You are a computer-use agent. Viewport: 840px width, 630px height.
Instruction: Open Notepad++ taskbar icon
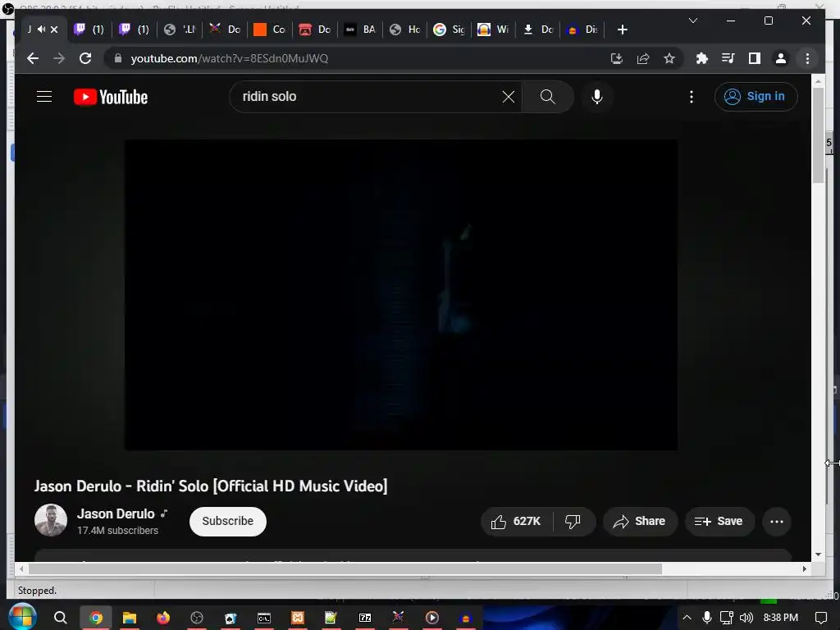tap(331, 618)
